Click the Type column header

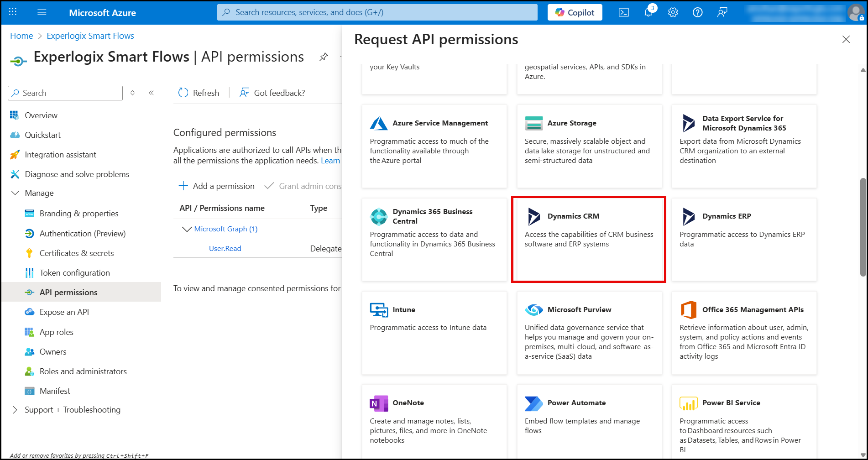coord(319,208)
